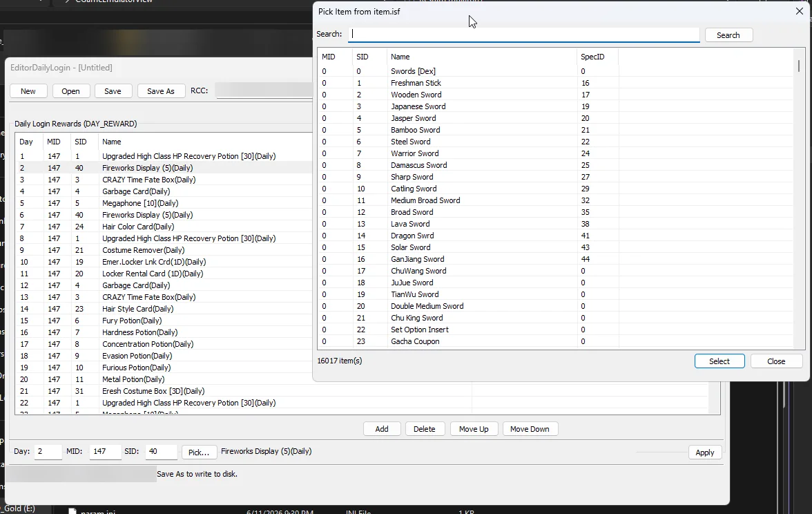Image resolution: width=812 pixels, height=514 pixels.
Task: Click the Search button in Pick Item dialog
Action: pyautogui.click(x=728, y=35)
